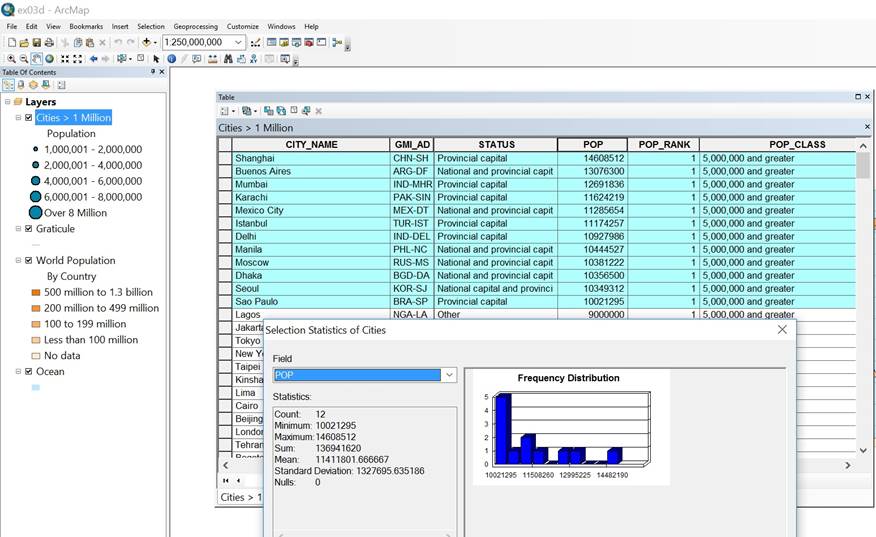This screenshot has height=537, width=876.
Task: Collapse Cities > 1 Million layer legend
Action: click(x=18, y=117)
